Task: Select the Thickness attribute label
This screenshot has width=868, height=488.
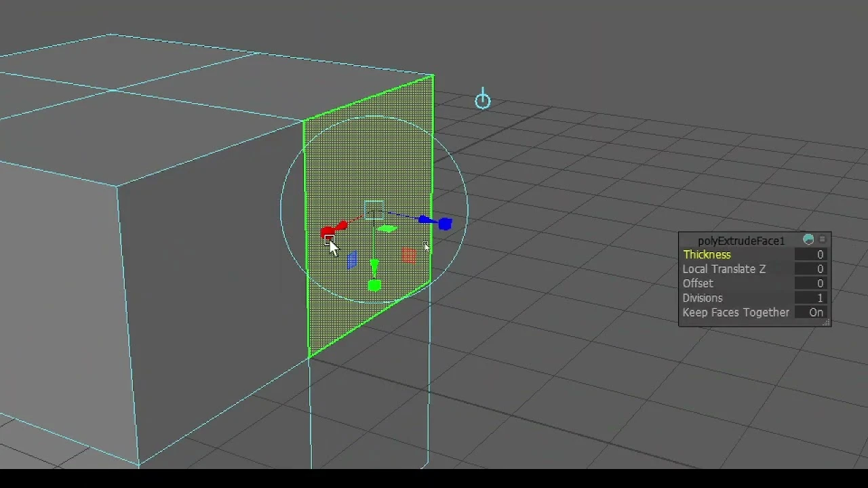Action: point(707,255)
